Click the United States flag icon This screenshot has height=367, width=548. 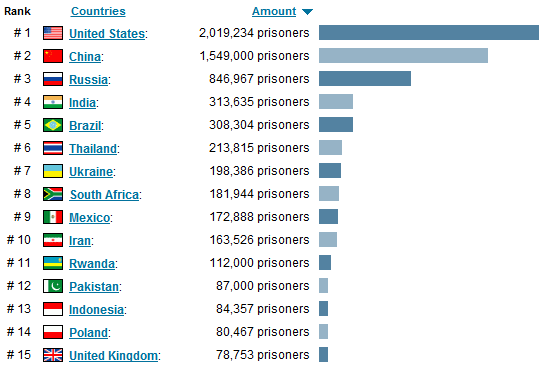coord(53,33)
